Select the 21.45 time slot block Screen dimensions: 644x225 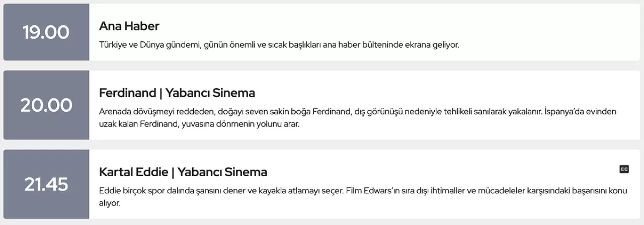[x=46, y=184]
